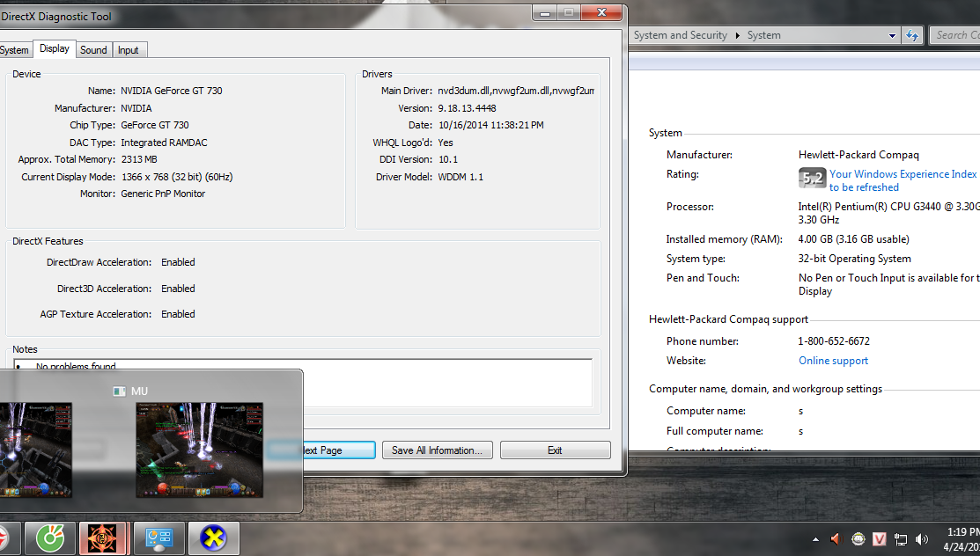The height and width of the screenshot is (556, 980).
Task: Click the Integrated RAMDAC value
Action: pyautogui.click(x=164, y=143)
